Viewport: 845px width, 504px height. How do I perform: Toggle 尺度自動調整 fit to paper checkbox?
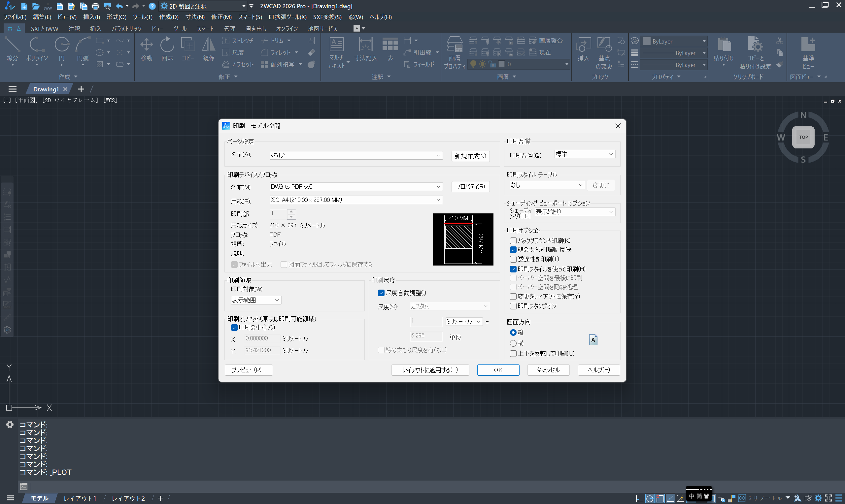[x=381, y=293]
